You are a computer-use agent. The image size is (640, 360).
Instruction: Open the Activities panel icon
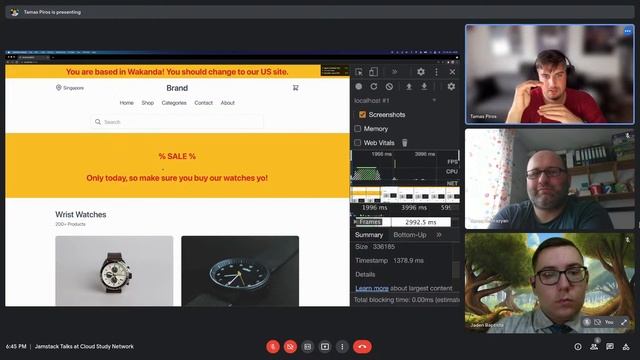point(626,347)
